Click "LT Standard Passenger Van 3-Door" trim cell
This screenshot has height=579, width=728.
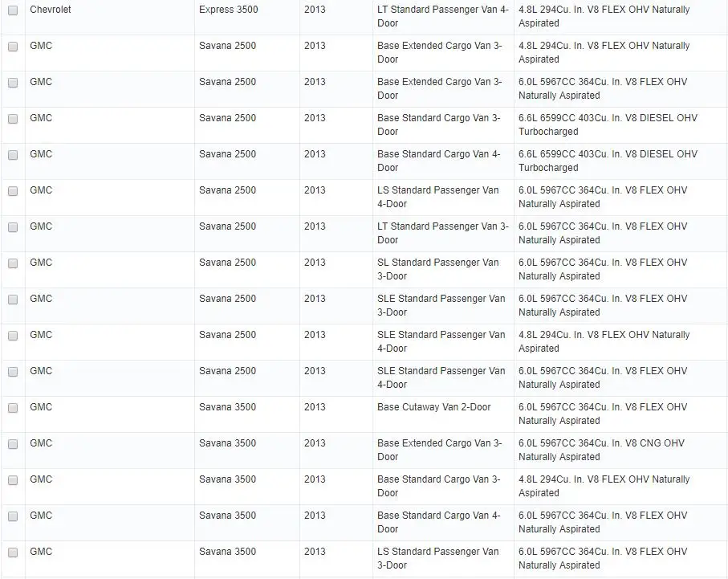point(443,233)
